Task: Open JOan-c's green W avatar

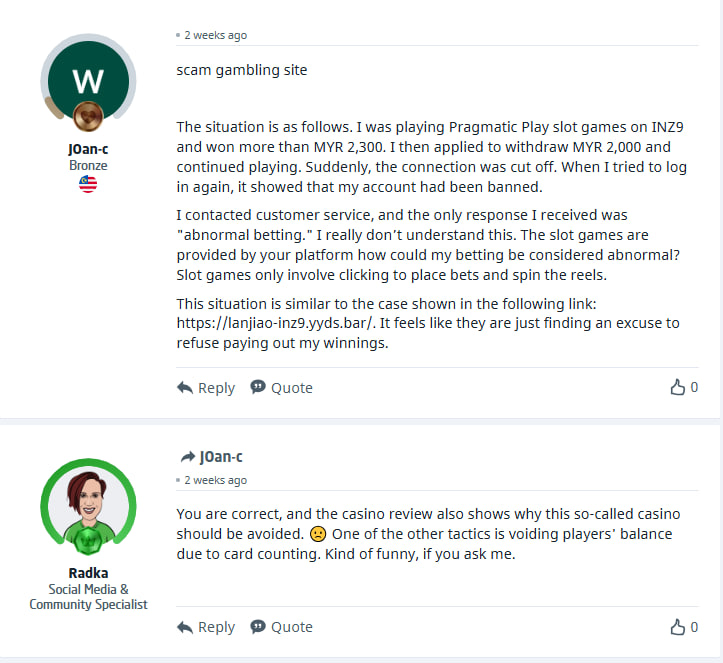Action: coord(88,80)
